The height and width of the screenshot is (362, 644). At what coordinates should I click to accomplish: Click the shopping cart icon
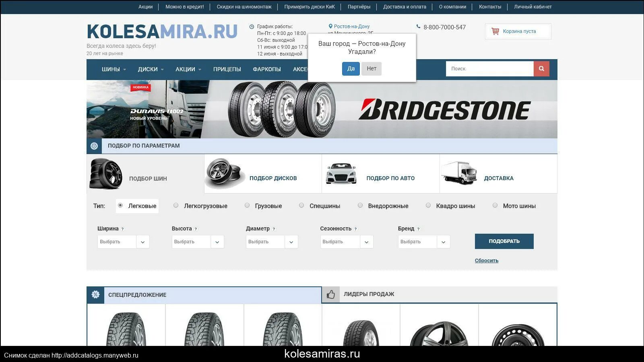(x=495, y=31)
